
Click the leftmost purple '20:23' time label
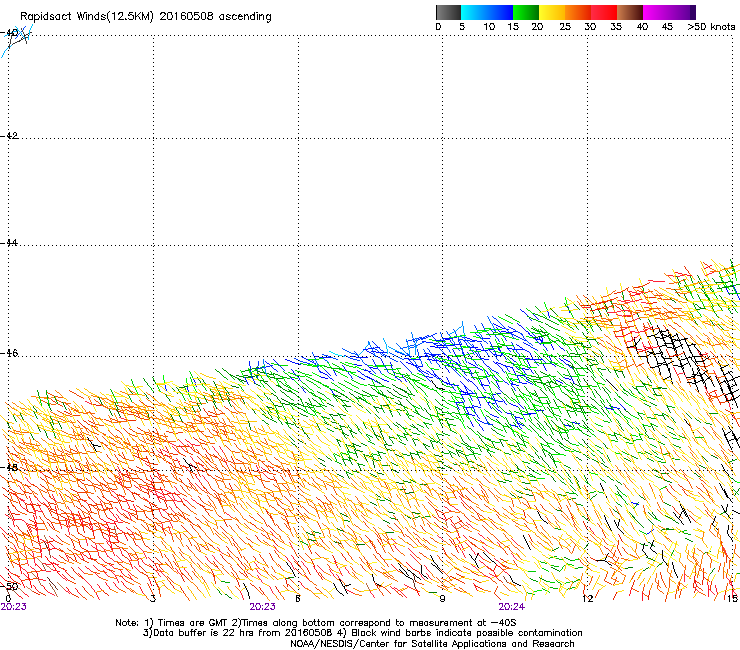coord(14,607)
